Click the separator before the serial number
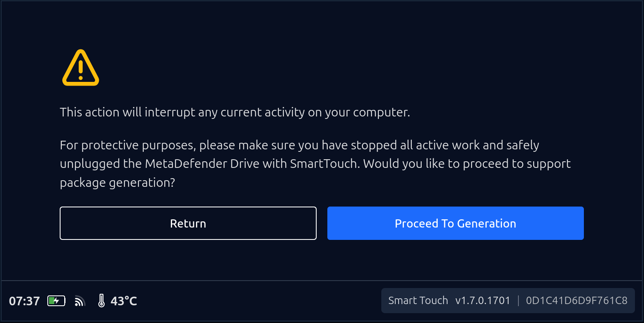 point(518,301)
